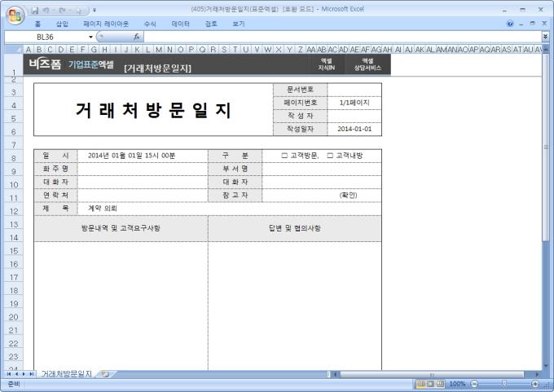
Task: Click cell 2014년 01월 01일 15시 00분
Action: point(143,156)
